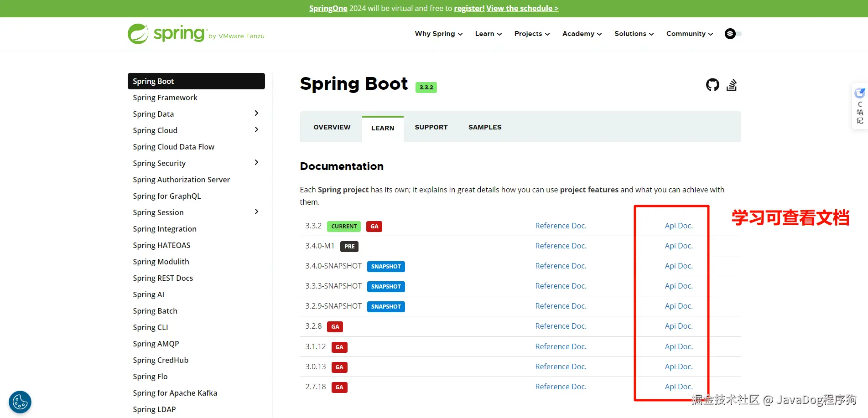
Task: Expand the Academy dropdown menu
Action: point(582,34)
